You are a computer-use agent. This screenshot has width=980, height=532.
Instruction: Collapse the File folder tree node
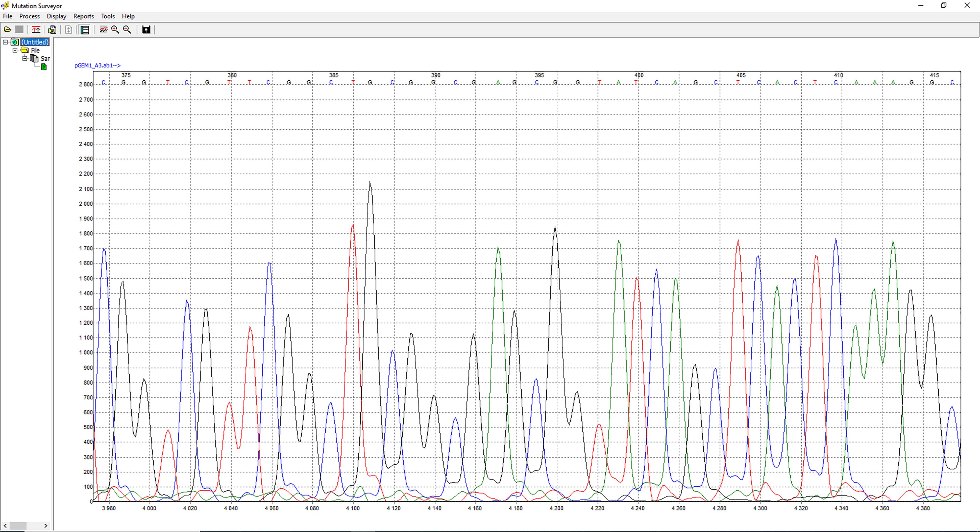click(x=15, y=50)
